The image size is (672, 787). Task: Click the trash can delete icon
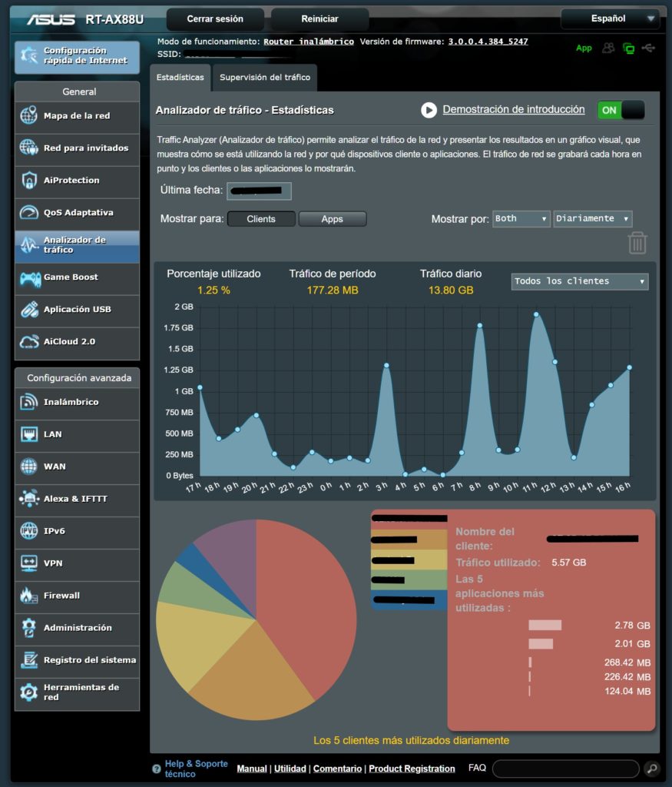(637, 243)
